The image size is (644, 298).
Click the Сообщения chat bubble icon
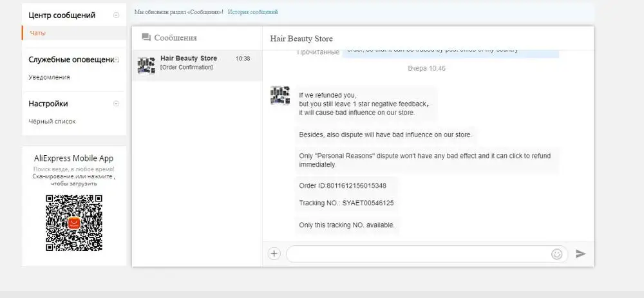[146, 37]
